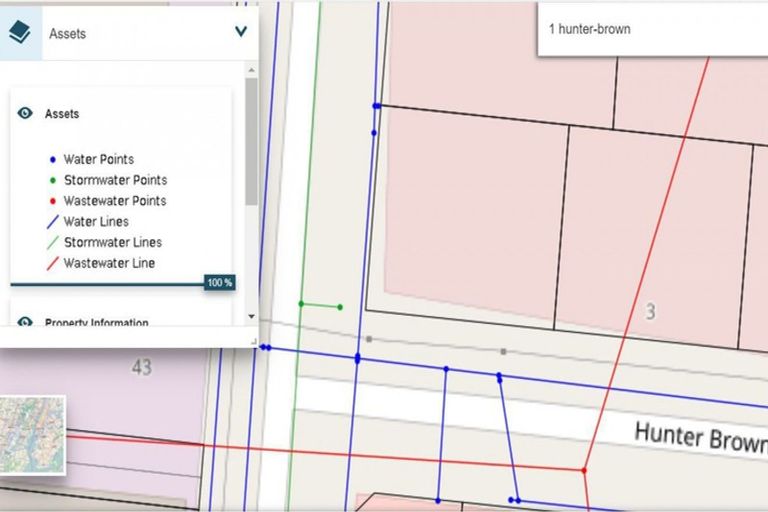Click the Stormwater Lines legend symbol
Viewport: 768px width, 512px height.
pos(52,243)
